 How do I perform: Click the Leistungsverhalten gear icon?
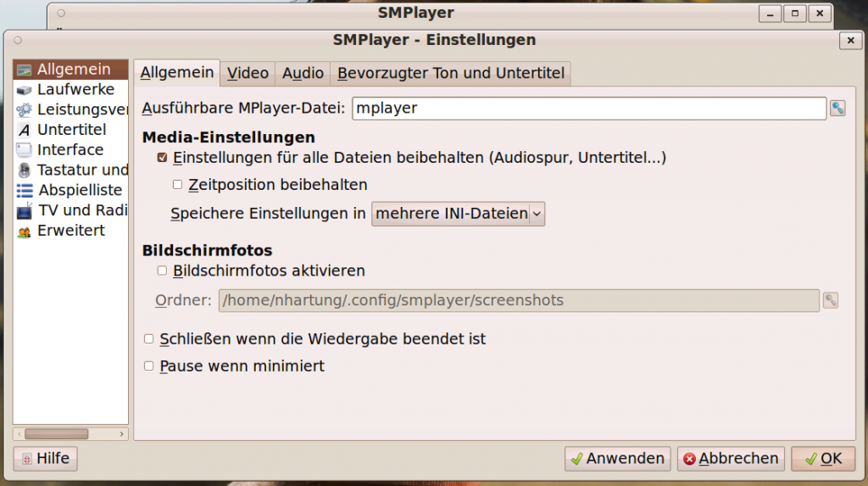[25, 109]
